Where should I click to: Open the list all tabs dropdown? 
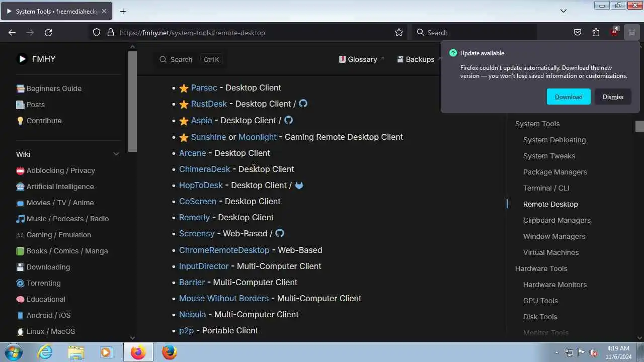click(x=563, y=11)
